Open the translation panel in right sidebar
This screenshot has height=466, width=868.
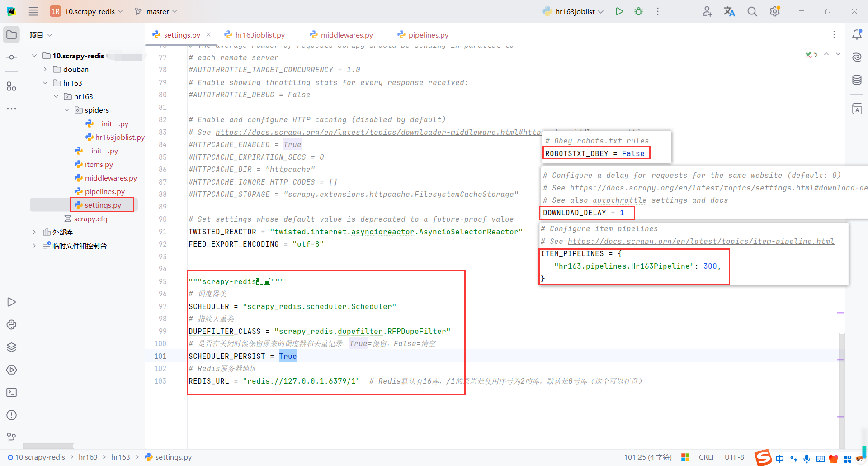857,109
